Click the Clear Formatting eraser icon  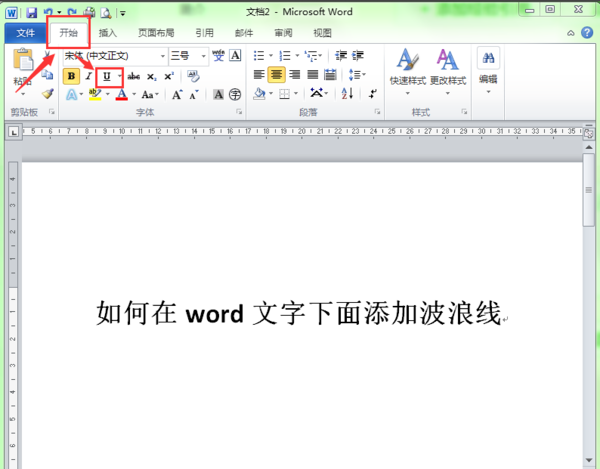(193, 76)
